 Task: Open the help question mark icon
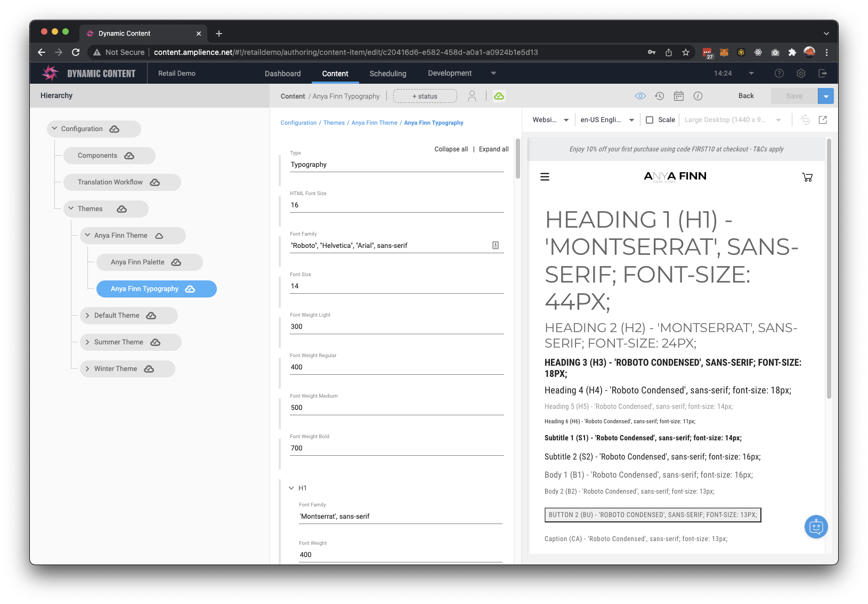779,73
